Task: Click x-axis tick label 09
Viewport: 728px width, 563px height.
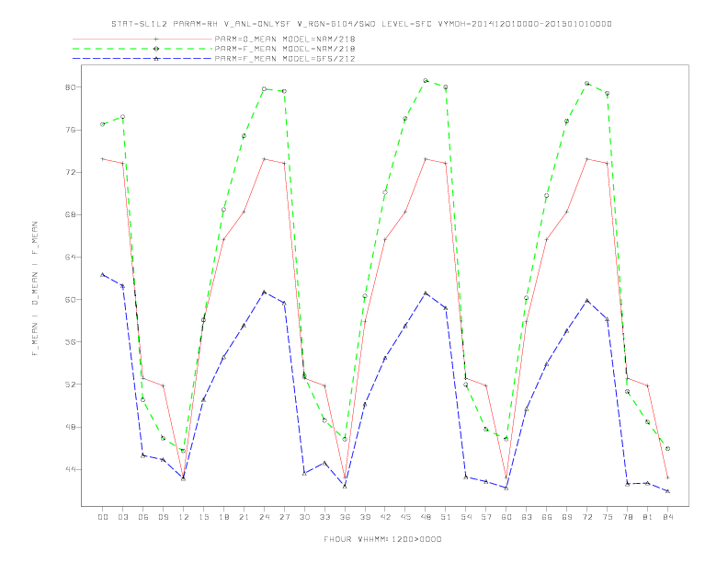Action: coord(163,517)
